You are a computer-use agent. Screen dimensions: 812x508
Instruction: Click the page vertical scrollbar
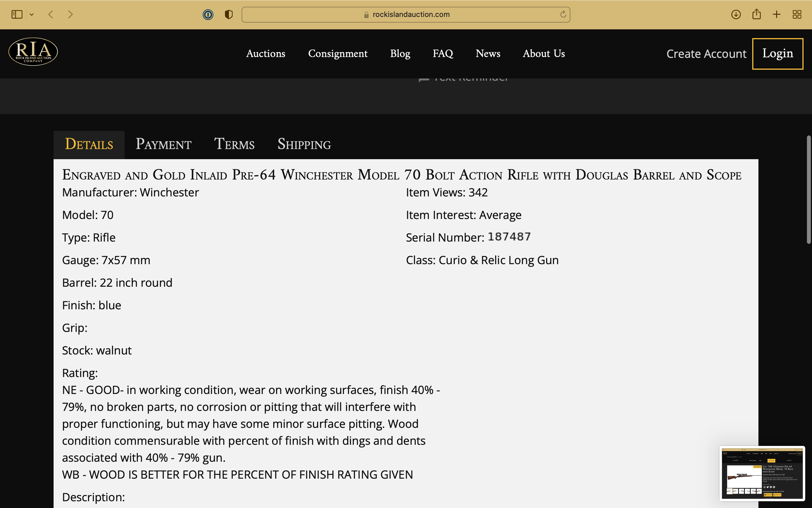[x=809, y=189]
